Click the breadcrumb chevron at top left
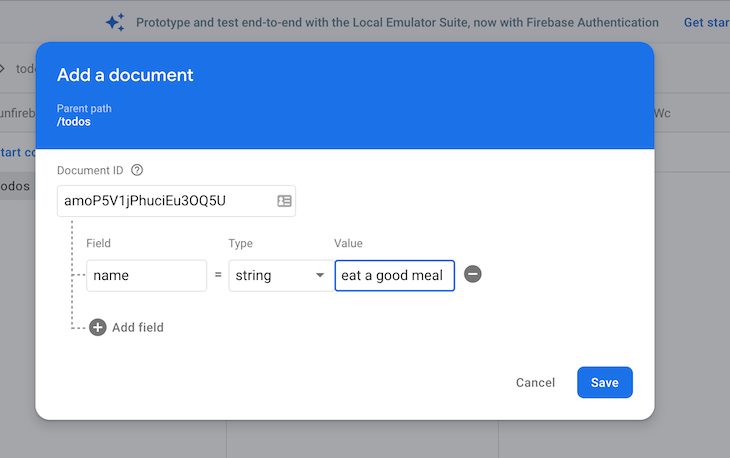This screenshot has width=730, height=458. [x=2, y=68]
